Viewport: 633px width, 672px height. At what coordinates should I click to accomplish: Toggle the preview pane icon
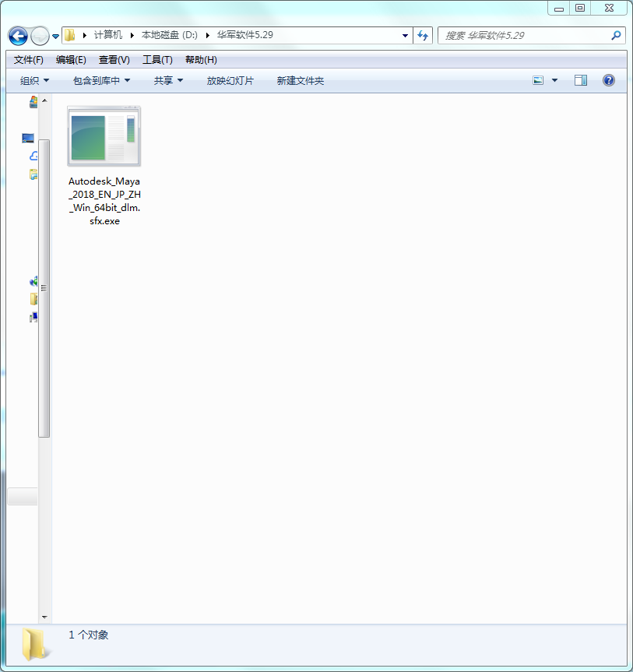(581, 80)
